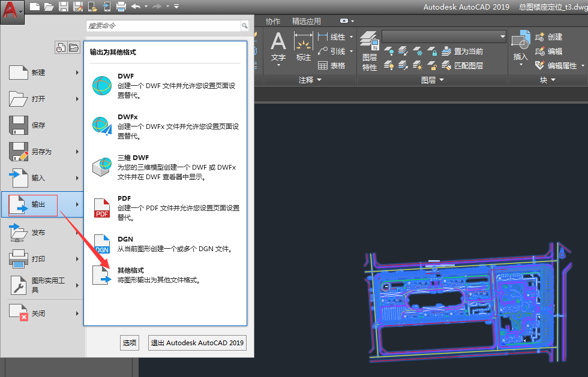The height and width of the screenshot is (377, 588).
Task: Select the 输出 export menu entry
Action: [x=43, y=204]
